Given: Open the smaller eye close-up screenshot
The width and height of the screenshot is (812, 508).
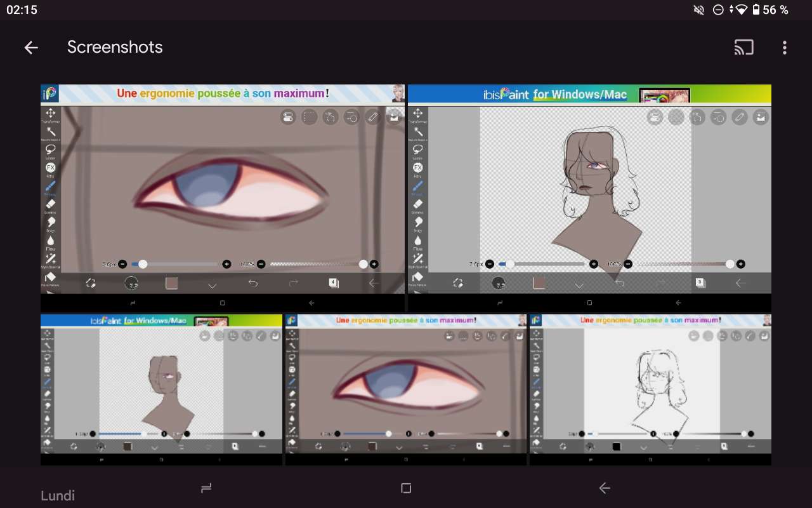Looking at the screenshot, I should [406, 390].
